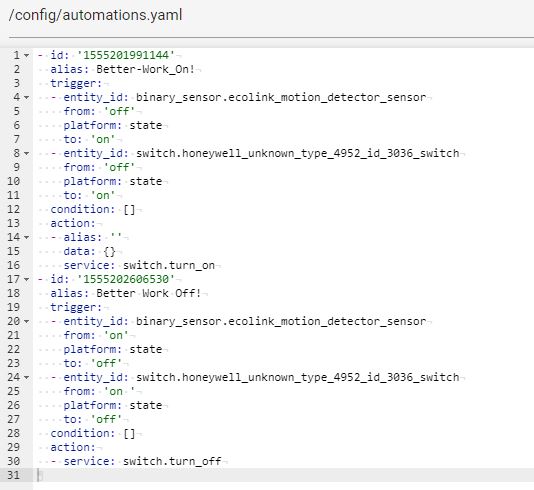Click the id value '1555202606530'
This screenshot has width=534, height=490.
[126, 279]
